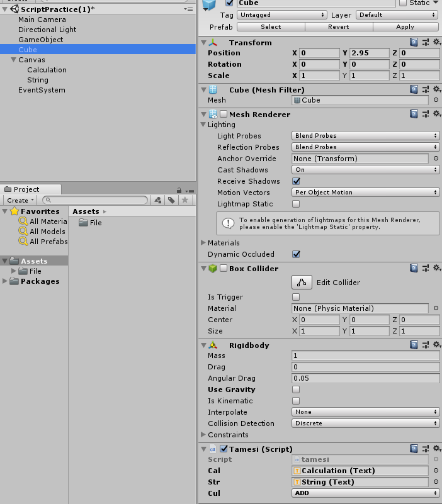442x504 pixels.
Task: Open Transform gear settings menu
Action: pos(437,42)
